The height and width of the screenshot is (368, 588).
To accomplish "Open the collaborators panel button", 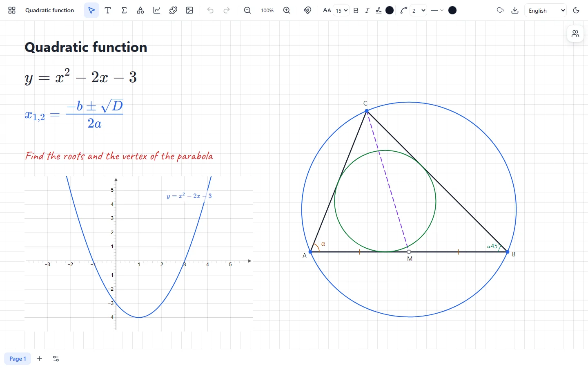I will tap(575, 34).
